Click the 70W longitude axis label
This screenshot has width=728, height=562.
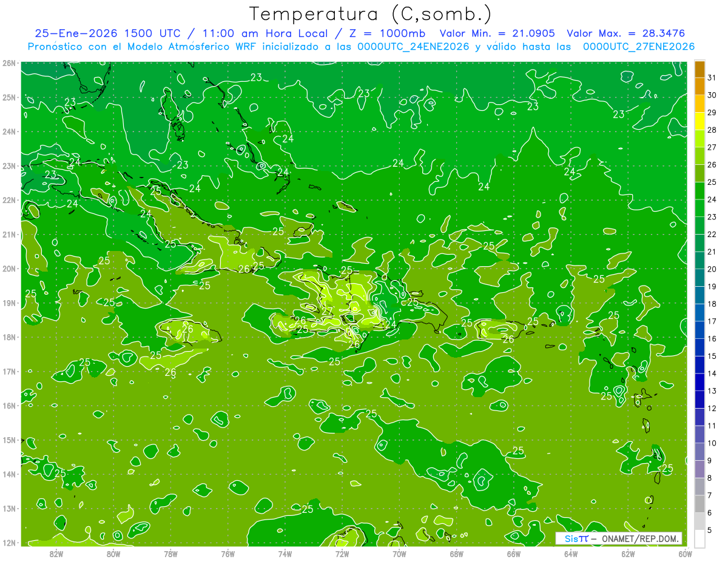point(399,554)
